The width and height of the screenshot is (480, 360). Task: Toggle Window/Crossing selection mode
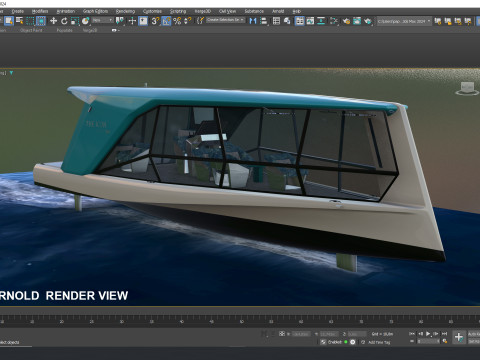point(41,21)
